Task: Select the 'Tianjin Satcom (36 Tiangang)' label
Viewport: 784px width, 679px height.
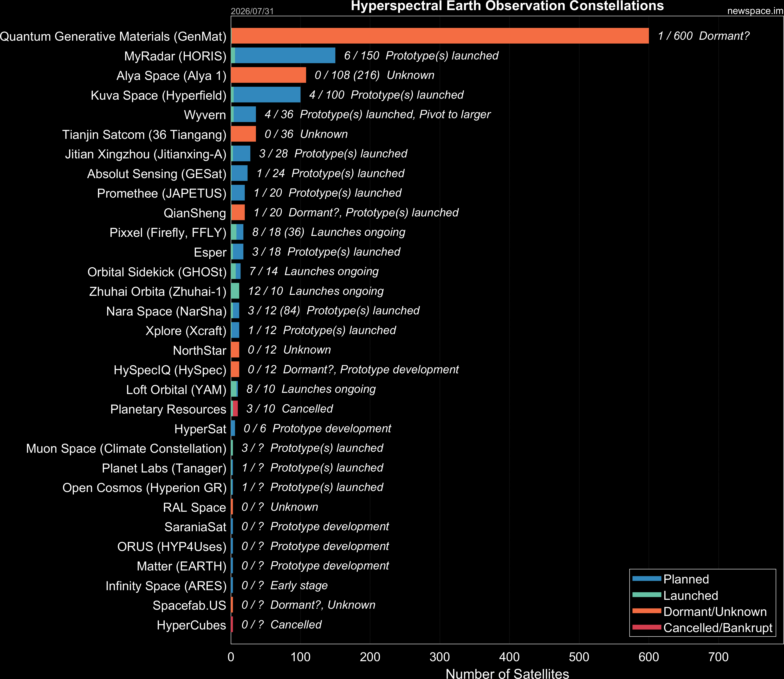Action: (x=144, y=135)
